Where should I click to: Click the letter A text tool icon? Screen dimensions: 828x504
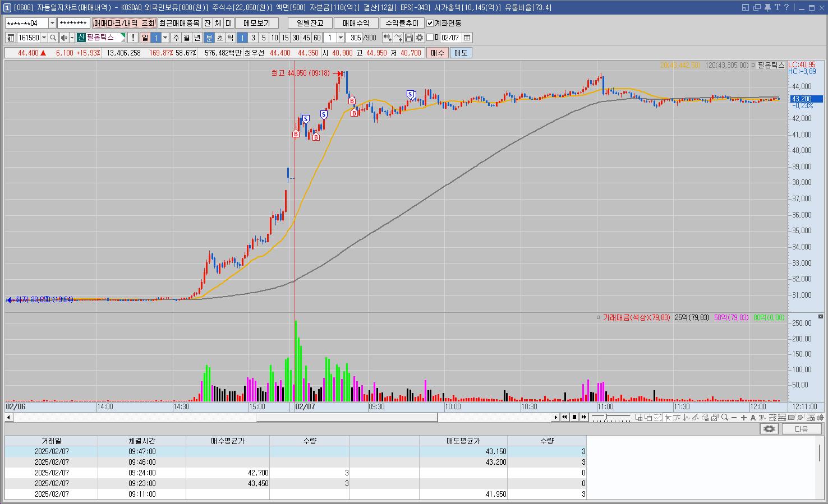coord(753,418)
